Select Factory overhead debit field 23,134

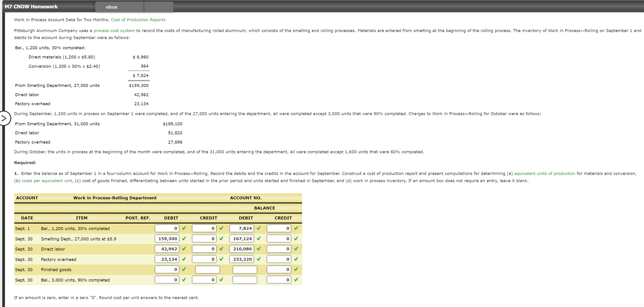167,259
